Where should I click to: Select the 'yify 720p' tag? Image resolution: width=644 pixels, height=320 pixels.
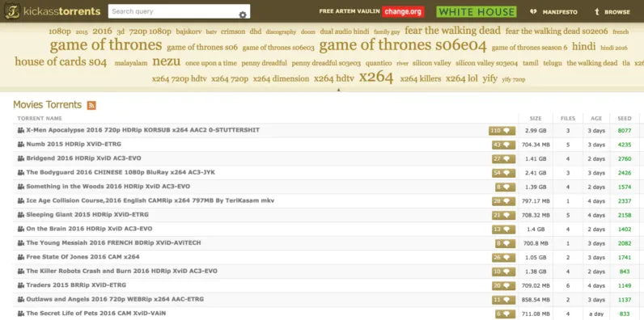(514, 79)
